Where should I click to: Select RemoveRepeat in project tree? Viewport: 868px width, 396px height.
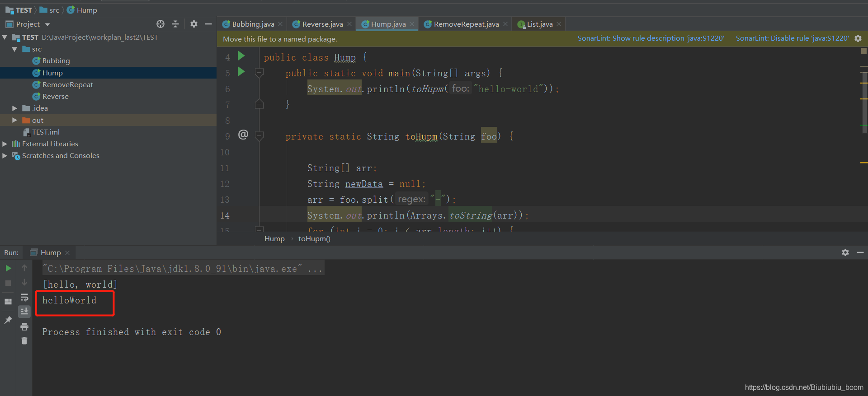pos(67,84)
